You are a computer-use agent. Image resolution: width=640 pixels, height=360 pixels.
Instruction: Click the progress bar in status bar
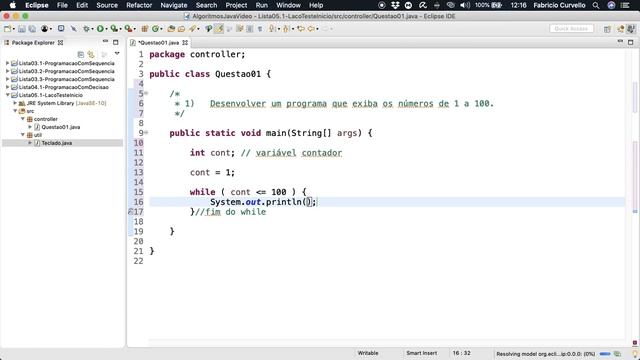pos(605,353)
